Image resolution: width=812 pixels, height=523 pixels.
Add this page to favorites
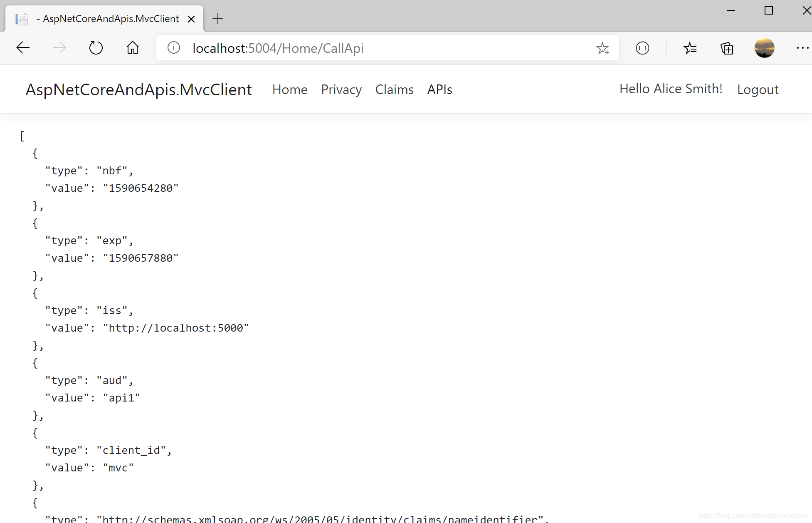[602, 48]
